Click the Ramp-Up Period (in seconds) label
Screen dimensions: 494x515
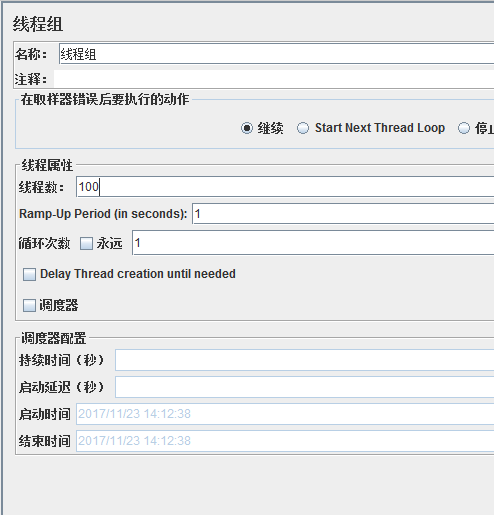click(103, 214)
